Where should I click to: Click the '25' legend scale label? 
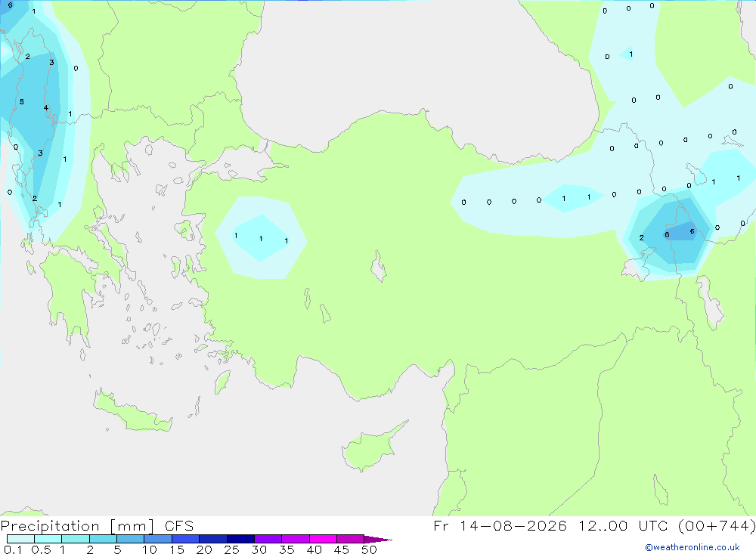231,549
